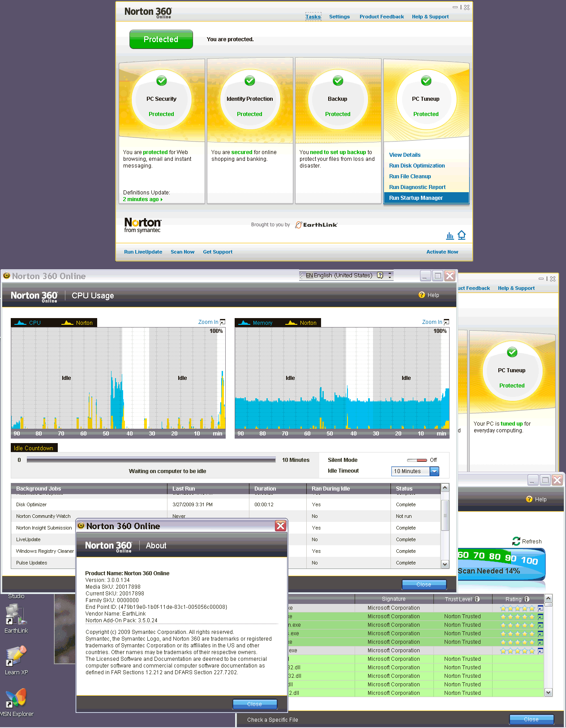This screenshot has width=566, height=728.
Task: Open the Settings menu in Norton 360
Action: point(339,17)
